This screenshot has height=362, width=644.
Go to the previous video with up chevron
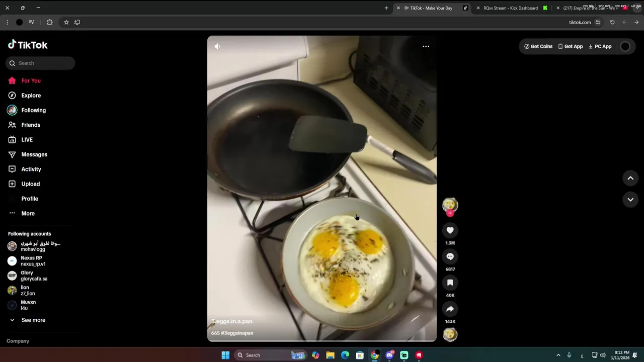[630, 178]
